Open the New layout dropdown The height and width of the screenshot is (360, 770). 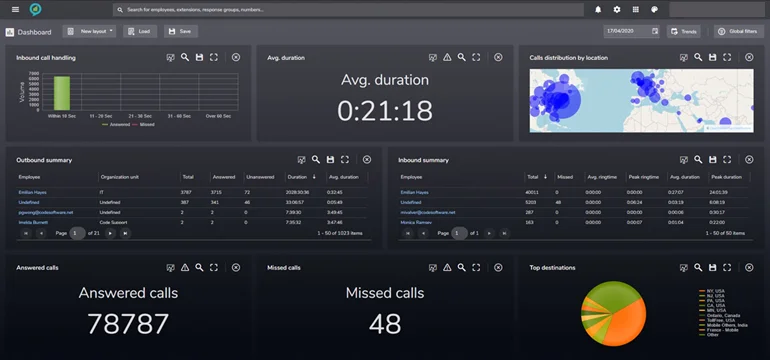[89, 31]
